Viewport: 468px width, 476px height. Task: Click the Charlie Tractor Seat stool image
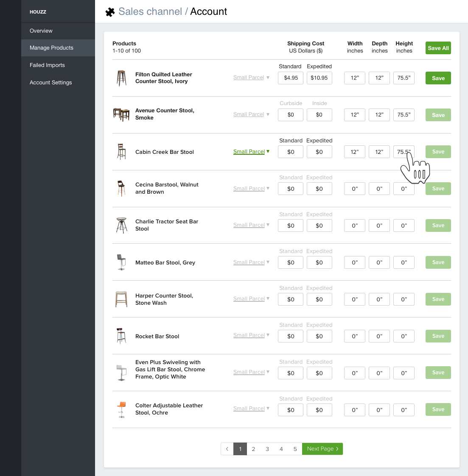[122, 225]
